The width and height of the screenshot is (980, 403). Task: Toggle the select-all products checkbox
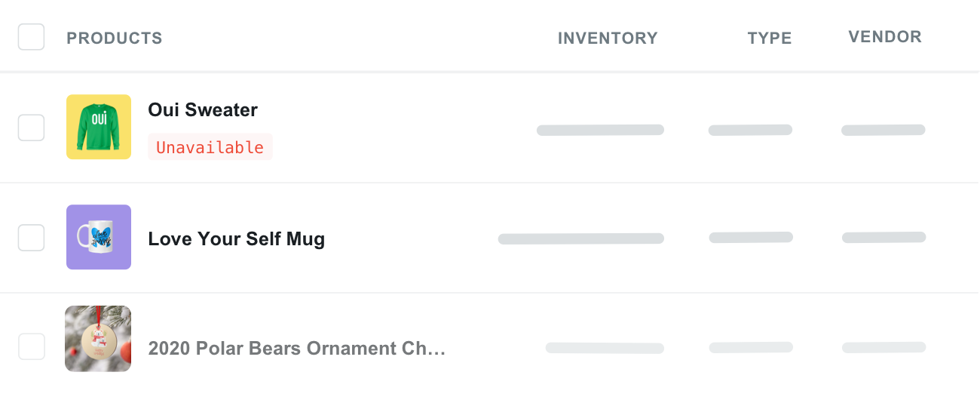tap(32, 37)
